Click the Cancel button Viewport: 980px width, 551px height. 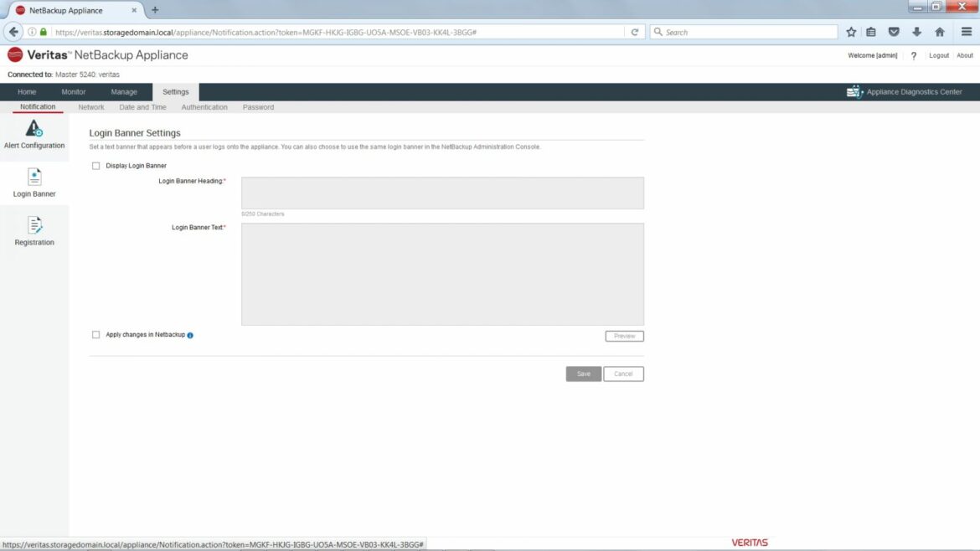[623, 373]
